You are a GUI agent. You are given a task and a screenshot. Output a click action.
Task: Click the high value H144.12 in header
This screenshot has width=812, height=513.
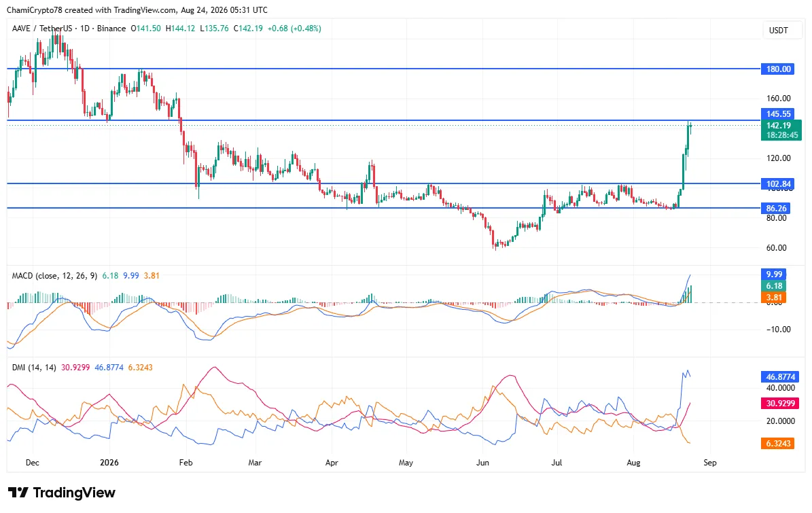(180, 29)
